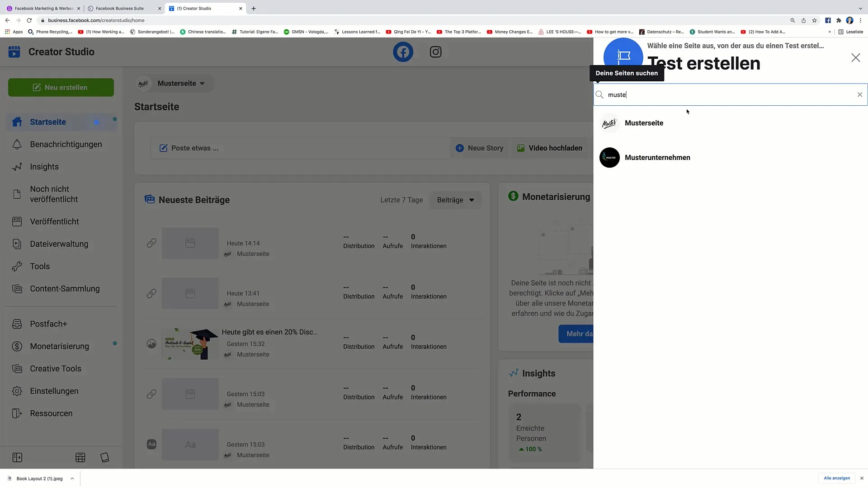Click the Neu erstellen button
Viewport: 868px width, 488px height.
click(61, 87)
